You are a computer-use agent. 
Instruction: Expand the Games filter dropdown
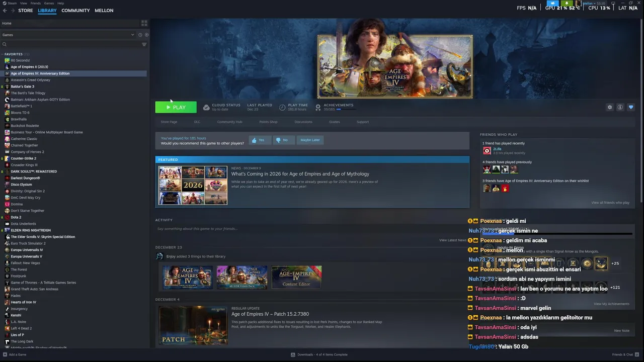[x=133, y=35]
